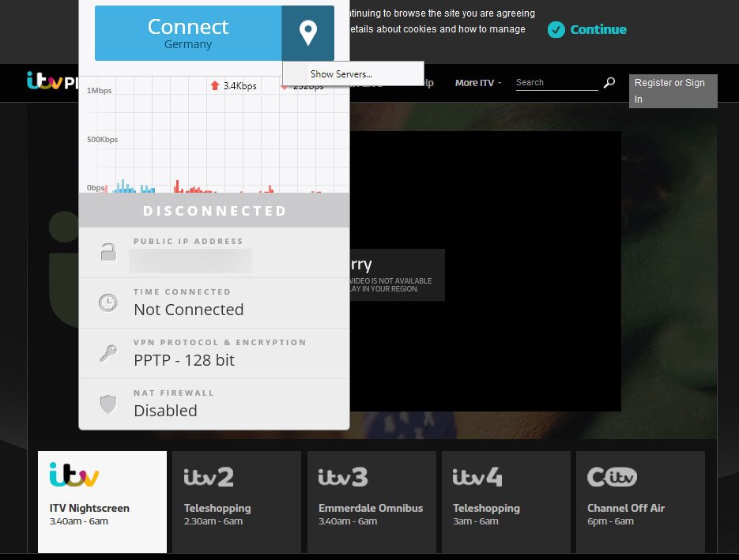Viewport: 739px width, 560px height.
Task: Open Register or Sign In
Action: (x=673, y=91)
